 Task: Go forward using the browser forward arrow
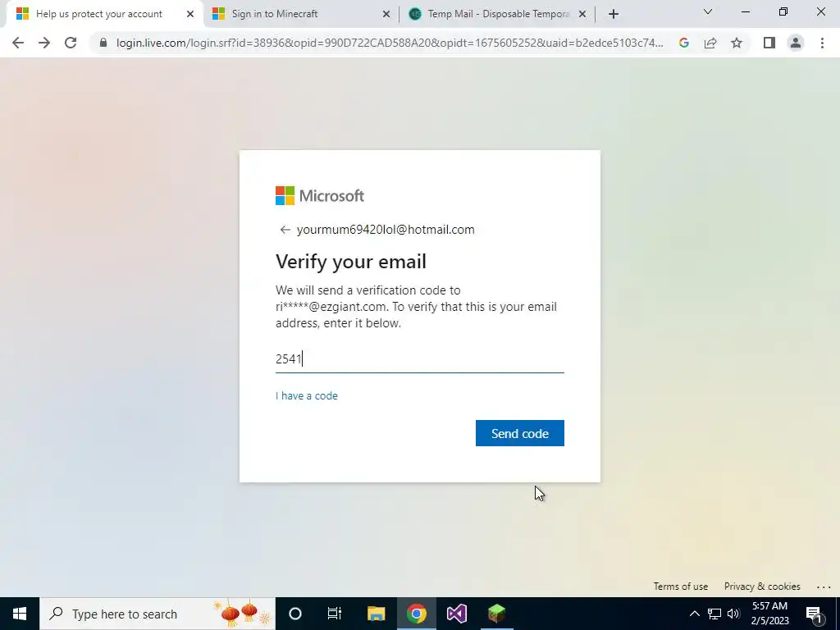[x=44, y=43]
